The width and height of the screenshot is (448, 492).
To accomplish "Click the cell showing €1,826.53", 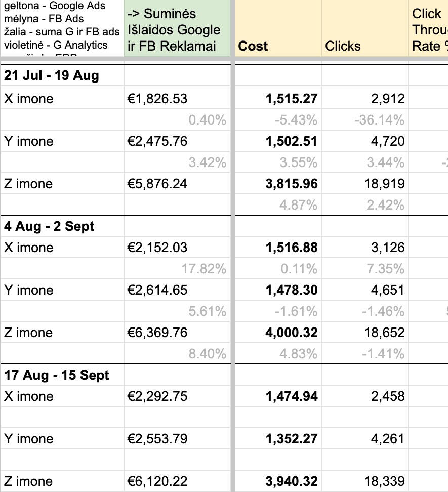I will [157, 99].
